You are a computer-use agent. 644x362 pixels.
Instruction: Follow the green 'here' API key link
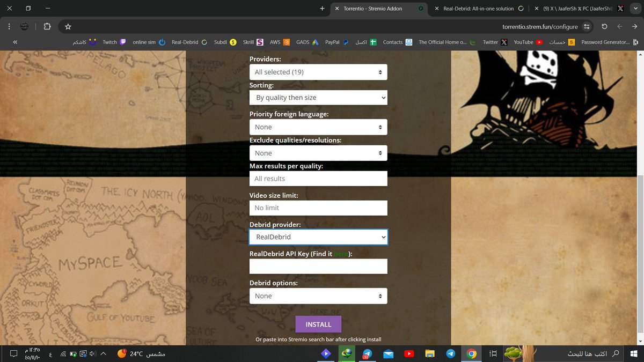pyautogui.click(x=341, y=254)
